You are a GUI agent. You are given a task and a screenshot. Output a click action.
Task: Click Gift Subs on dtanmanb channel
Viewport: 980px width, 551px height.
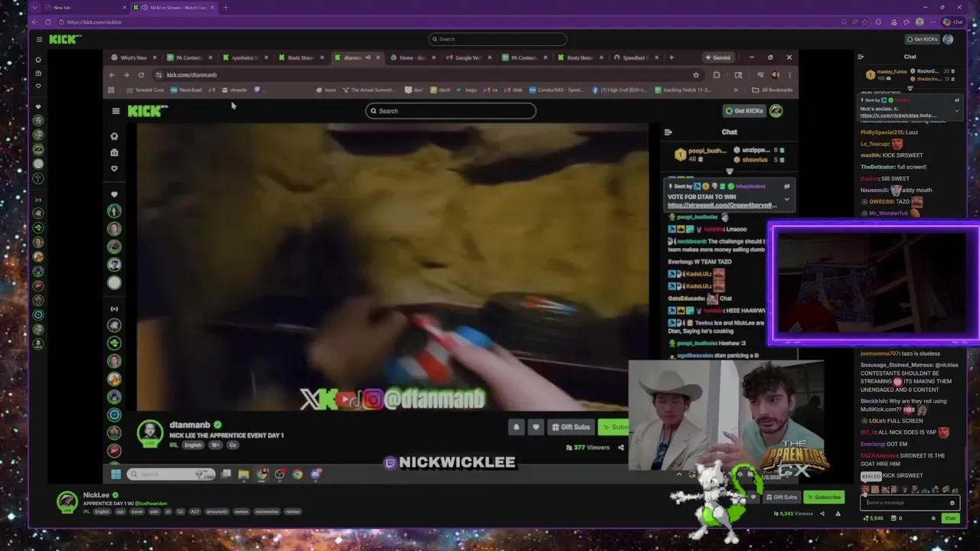tap(571, 427)
